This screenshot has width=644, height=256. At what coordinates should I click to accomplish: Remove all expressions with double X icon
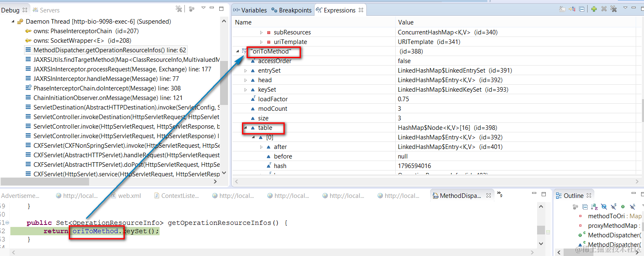point(614,9)
